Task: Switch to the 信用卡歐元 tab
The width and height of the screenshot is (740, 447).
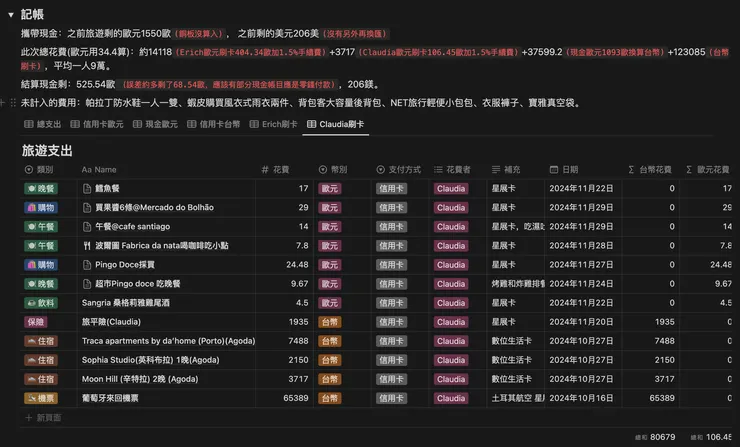Action: (x=97, y=124)
